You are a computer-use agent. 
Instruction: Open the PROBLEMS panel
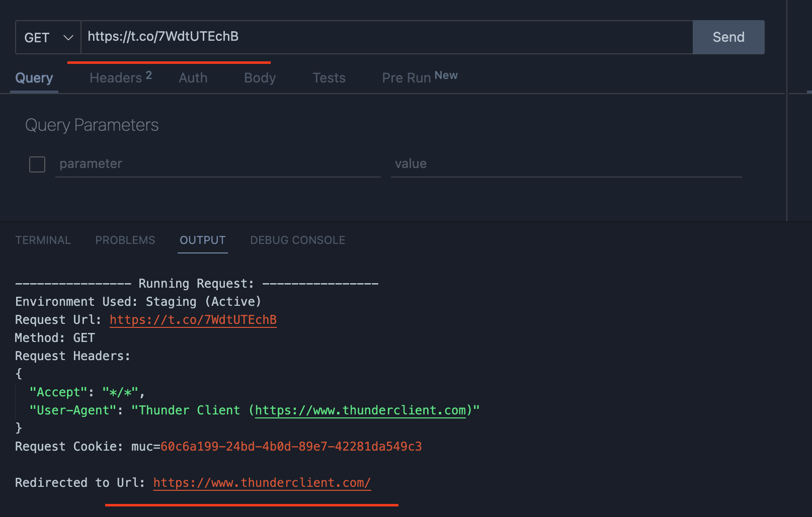125,240
